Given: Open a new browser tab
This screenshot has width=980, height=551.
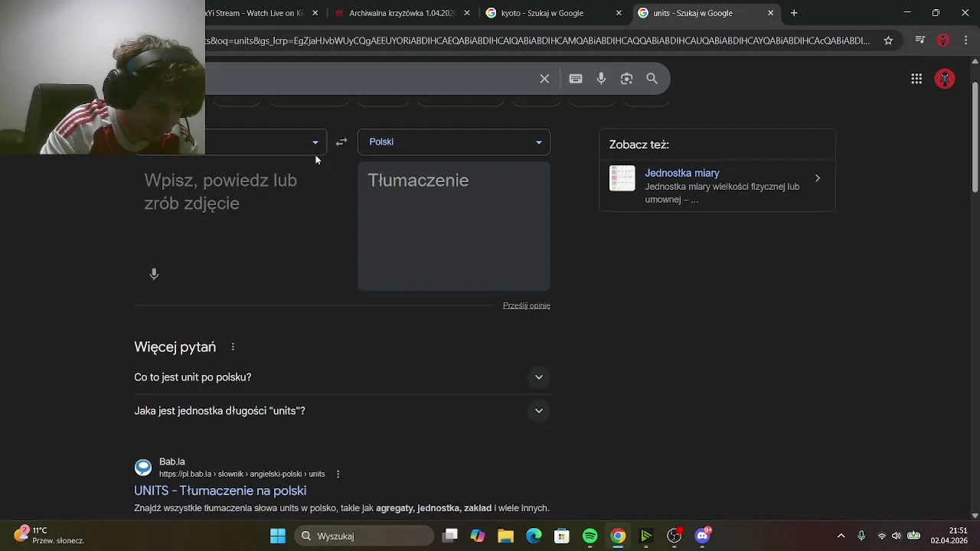Looking at the screenshot, I should [x=794, y=13].
